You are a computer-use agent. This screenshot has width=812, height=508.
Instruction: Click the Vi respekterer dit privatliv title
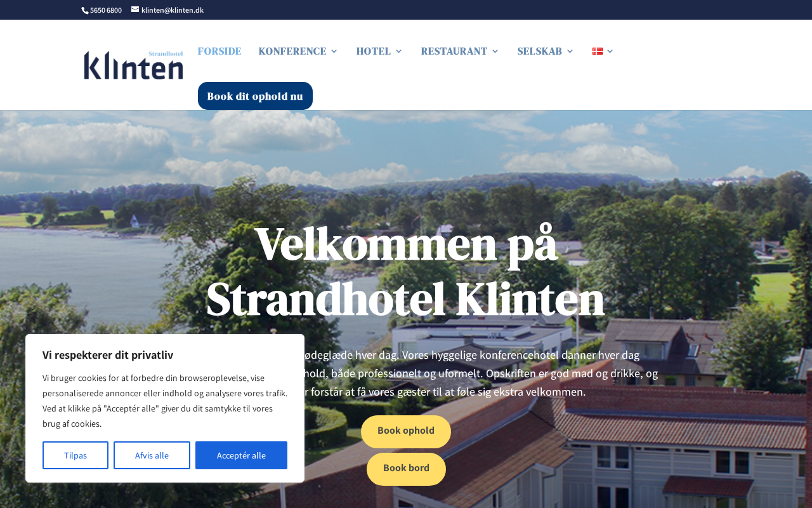pos(108,355)
